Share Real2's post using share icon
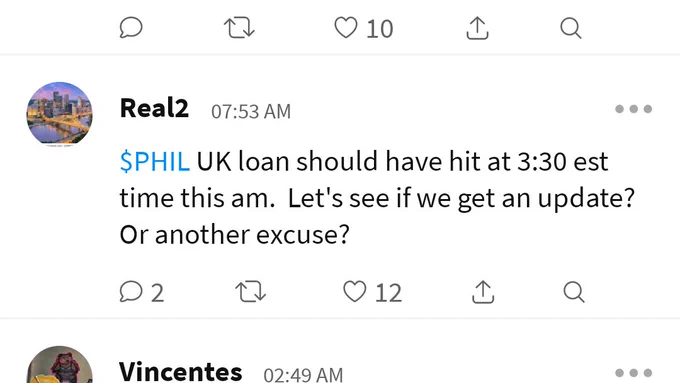Screen dimensions: 680x383 coord(483,292)
